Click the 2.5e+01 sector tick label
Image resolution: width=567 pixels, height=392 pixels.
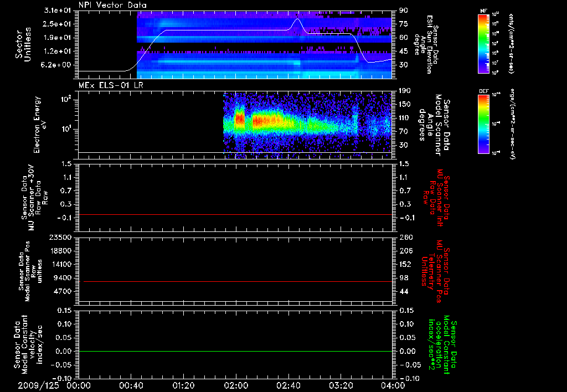coord(57,24)
